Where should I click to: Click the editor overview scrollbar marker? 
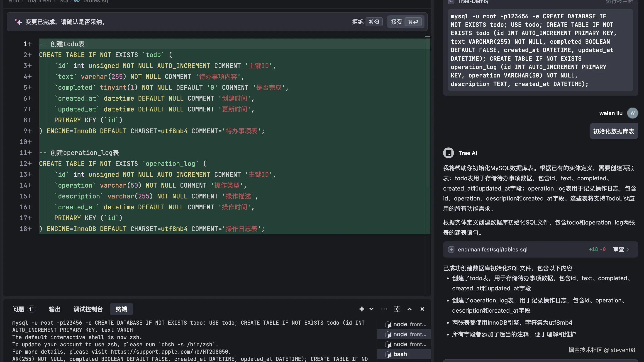(x=427, y=37)
